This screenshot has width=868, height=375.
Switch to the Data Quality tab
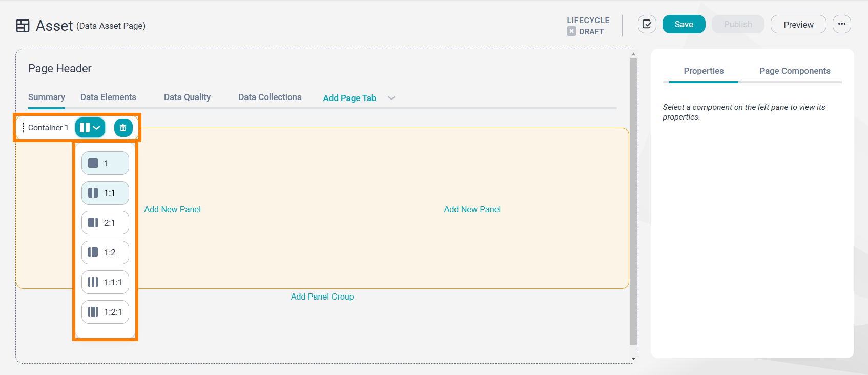click(187, 97)
